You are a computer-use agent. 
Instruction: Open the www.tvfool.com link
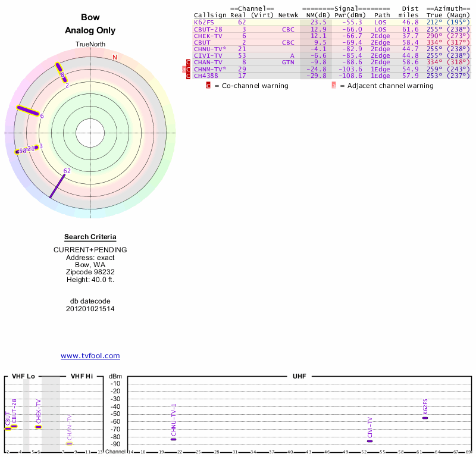(90, 356)
